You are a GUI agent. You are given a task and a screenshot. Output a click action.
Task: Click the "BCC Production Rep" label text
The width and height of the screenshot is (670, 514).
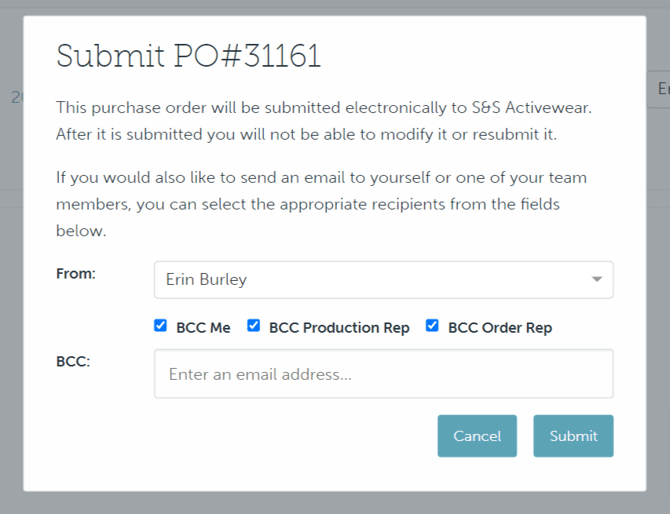coord(339,327)
